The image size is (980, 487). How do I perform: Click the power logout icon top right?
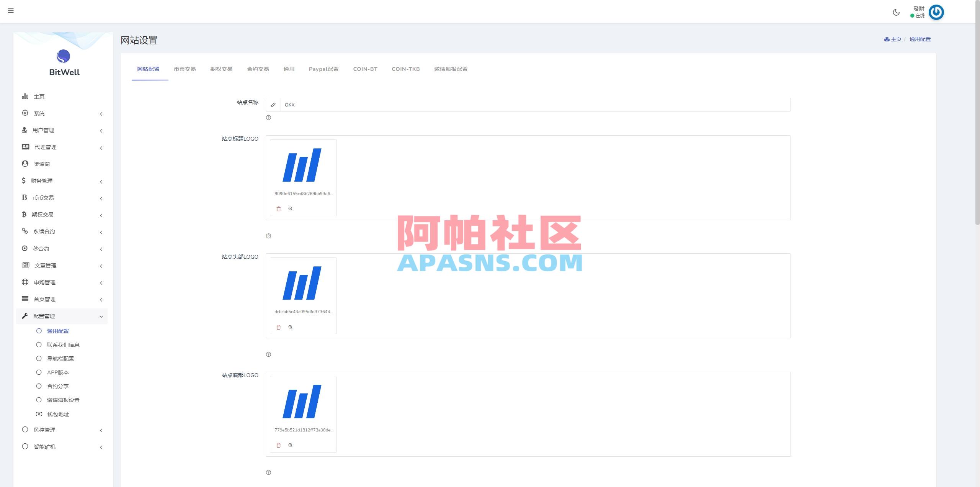click(936, 12)
